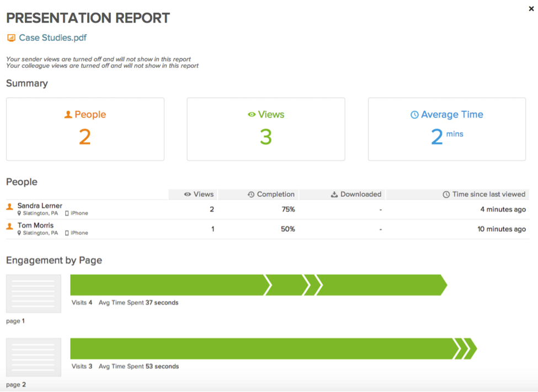Sort by the Views column header
This screenshot has height=392, width=538.
199,194
